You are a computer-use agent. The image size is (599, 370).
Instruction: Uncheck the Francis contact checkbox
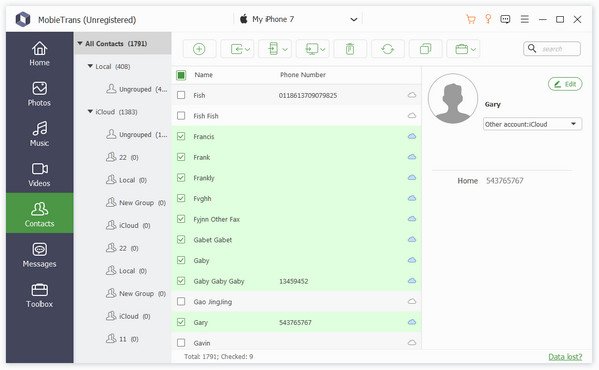pos(181,136)
